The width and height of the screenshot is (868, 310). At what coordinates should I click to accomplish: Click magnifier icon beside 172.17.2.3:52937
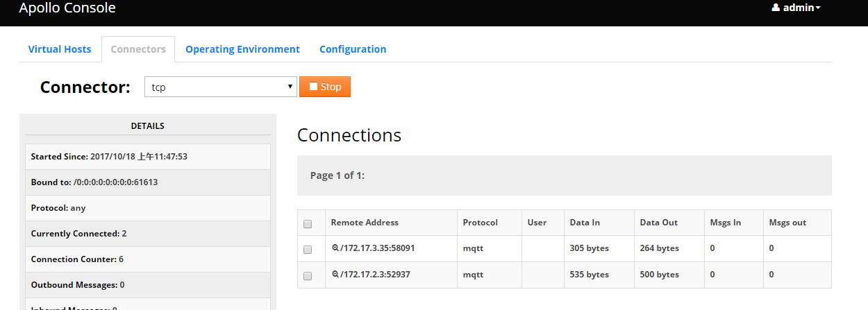(335, 274)
